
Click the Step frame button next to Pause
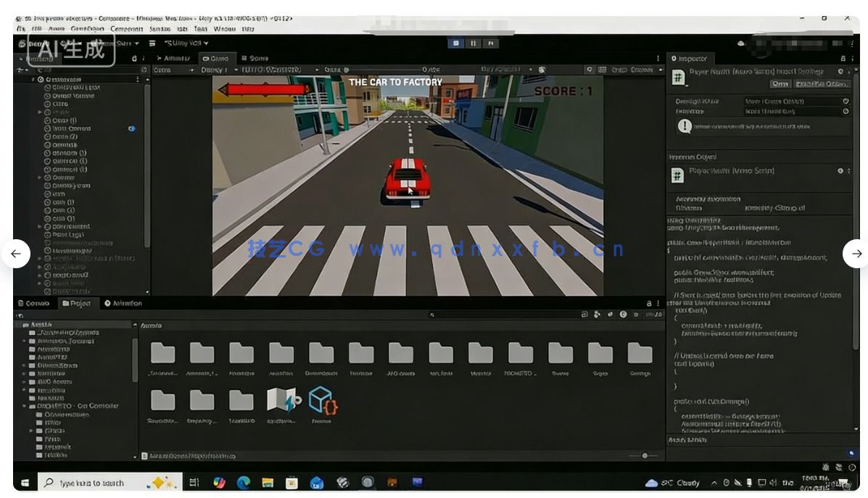pyautogui.click(x=491, y=43)
